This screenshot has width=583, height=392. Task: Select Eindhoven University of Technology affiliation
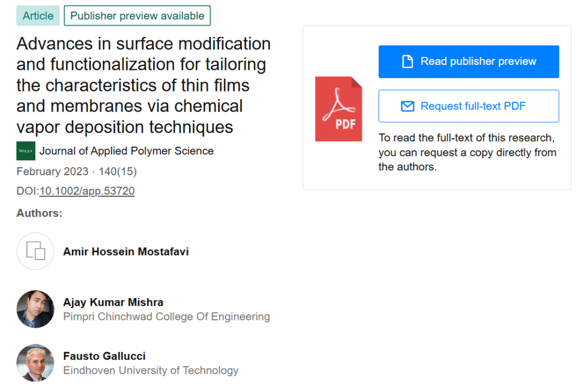tap(151, 370)
